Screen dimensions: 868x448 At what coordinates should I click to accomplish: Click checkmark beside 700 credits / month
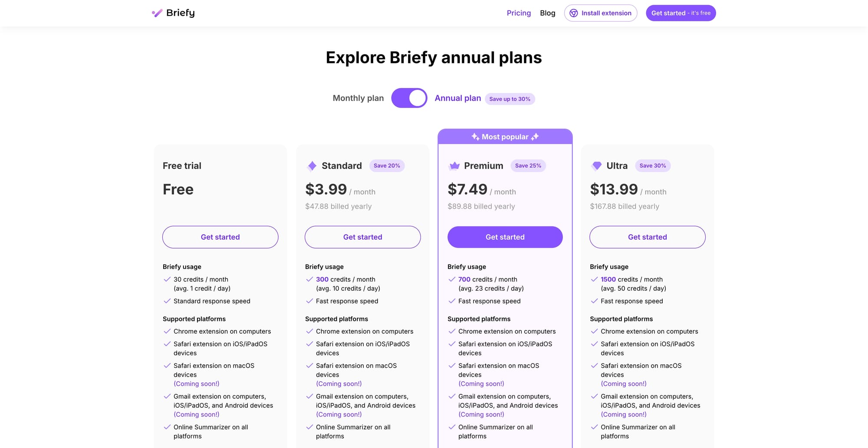point(452,279)
